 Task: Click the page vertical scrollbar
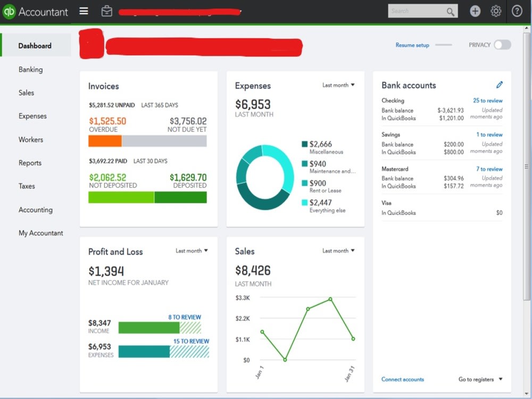tap(526, 166)
